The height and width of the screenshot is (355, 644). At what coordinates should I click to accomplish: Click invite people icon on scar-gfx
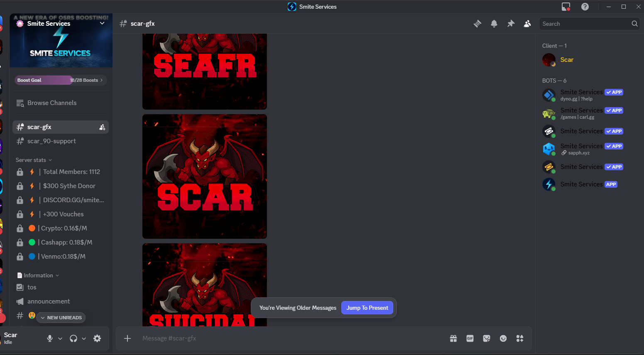click(102, 127)
